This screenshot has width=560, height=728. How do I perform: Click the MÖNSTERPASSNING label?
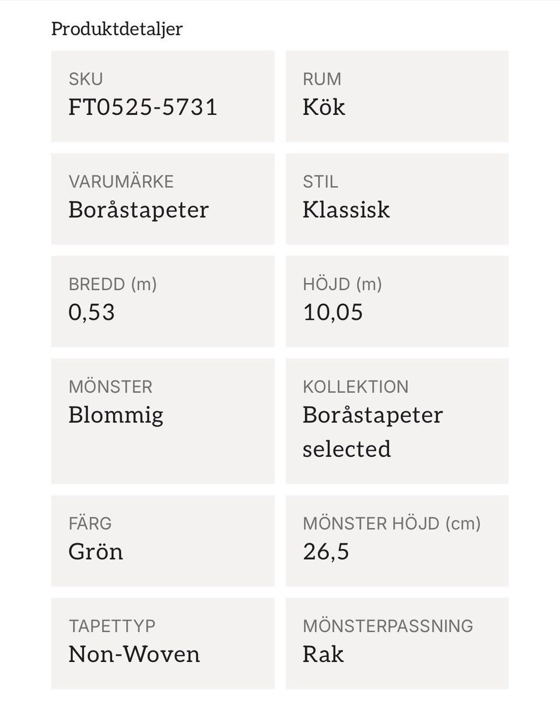tap(388, 626)
